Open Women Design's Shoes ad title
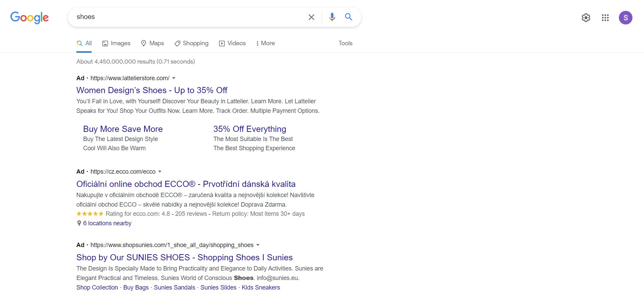 point(152,90)
